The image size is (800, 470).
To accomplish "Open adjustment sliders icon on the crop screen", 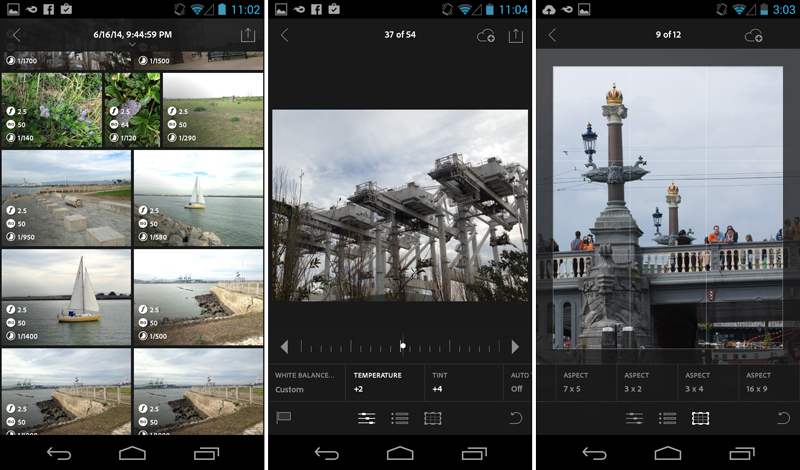I will coord(635,418).
